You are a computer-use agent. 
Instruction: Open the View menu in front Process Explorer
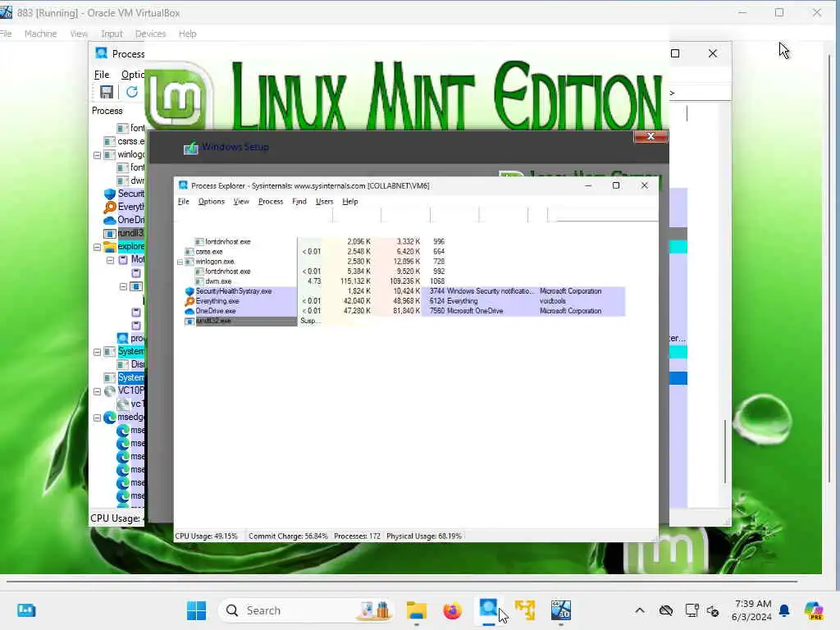tap(241, 202)
